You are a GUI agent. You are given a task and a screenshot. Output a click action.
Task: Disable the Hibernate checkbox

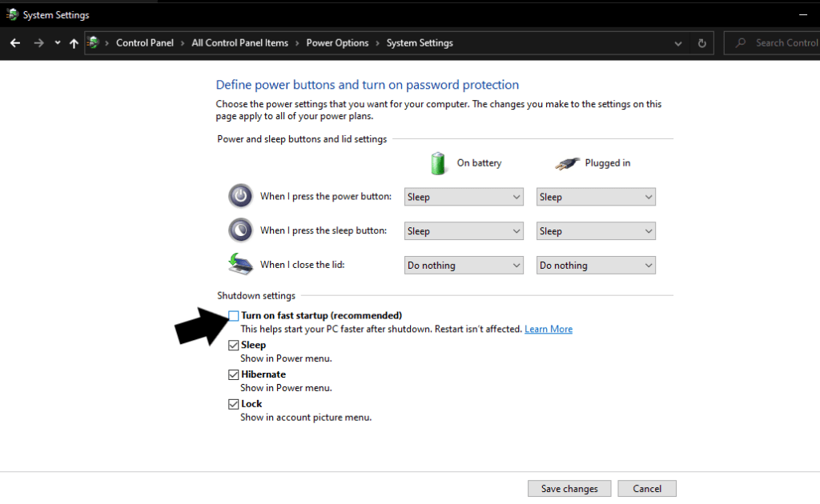[233, 374]
